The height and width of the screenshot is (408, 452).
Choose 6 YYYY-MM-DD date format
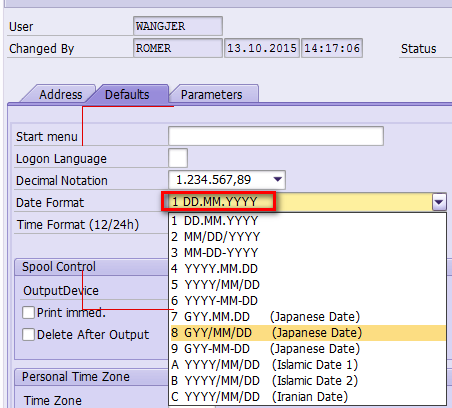point(308,301)
